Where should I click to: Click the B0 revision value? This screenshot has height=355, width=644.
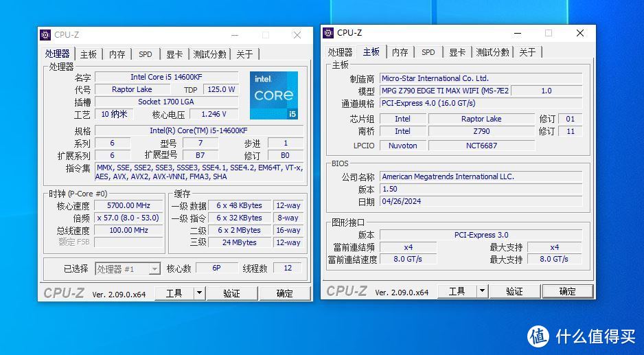click(x=285, y=155)
